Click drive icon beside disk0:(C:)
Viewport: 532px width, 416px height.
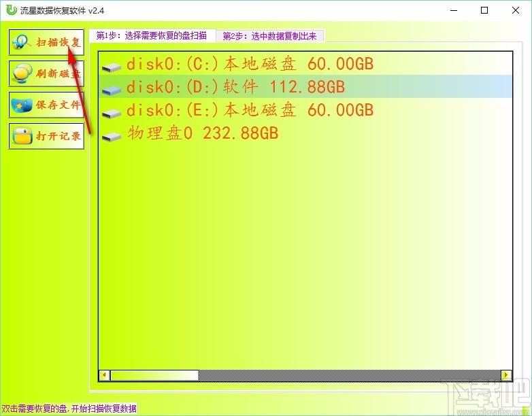click(x=112, y=67)
